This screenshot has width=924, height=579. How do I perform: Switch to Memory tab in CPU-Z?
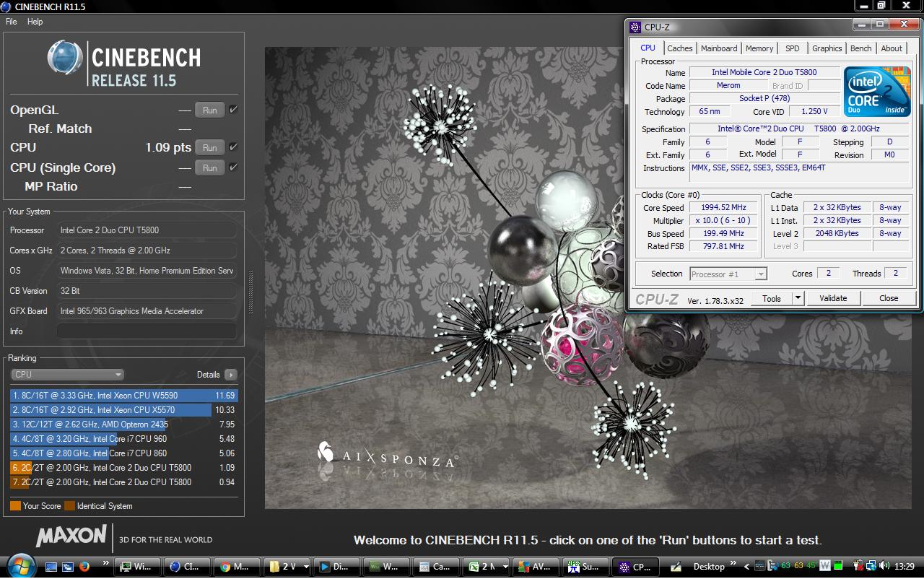(759, 48)
